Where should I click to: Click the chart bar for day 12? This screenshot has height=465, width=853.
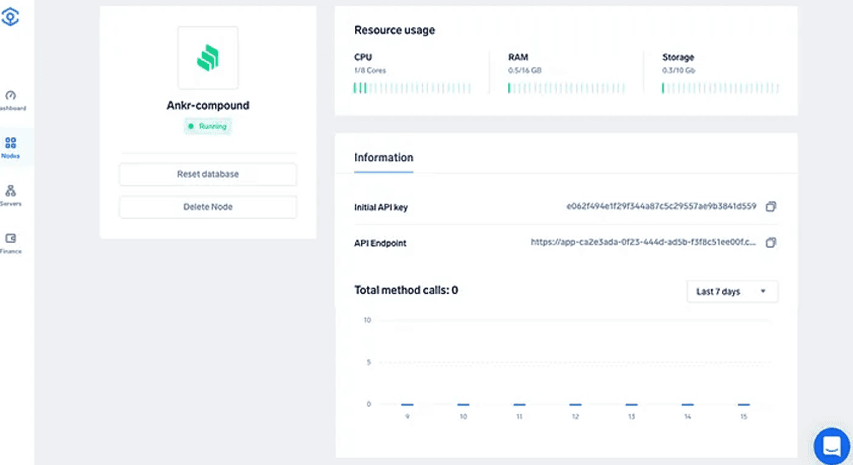pos(575,405)
